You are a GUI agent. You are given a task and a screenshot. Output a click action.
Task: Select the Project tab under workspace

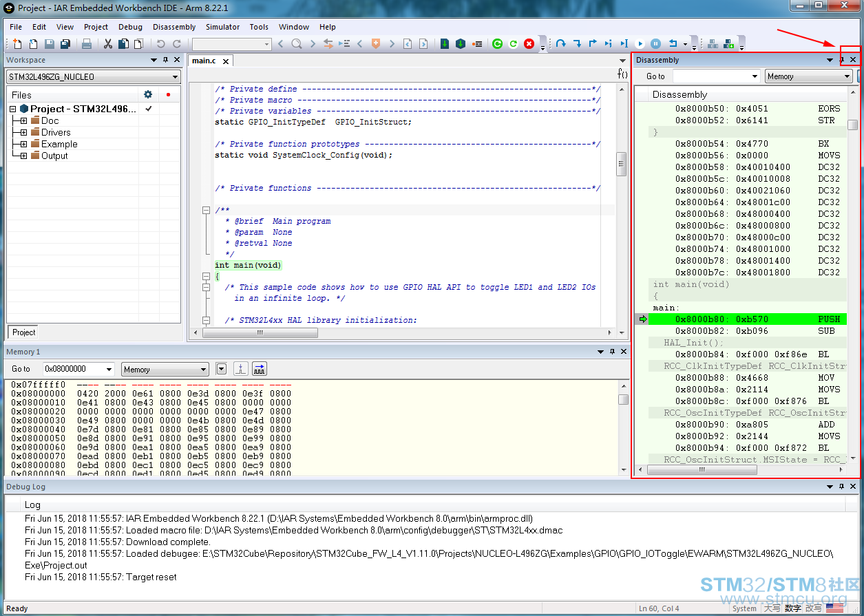point(23,332)
